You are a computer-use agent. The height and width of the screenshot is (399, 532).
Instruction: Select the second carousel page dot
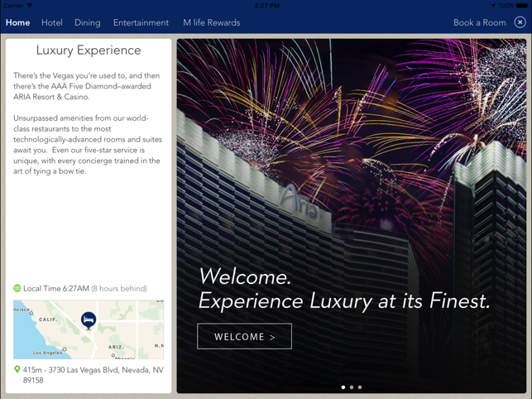coord(352,387)
